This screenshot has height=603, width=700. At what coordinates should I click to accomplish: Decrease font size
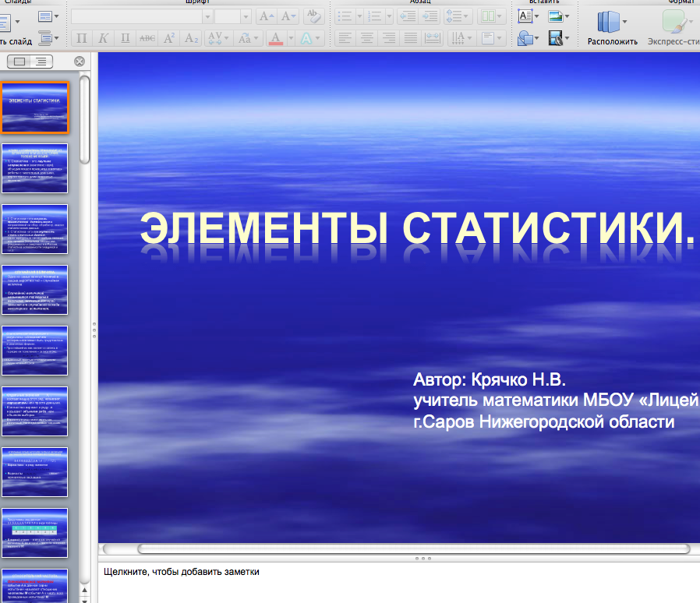tap(288, 16)
